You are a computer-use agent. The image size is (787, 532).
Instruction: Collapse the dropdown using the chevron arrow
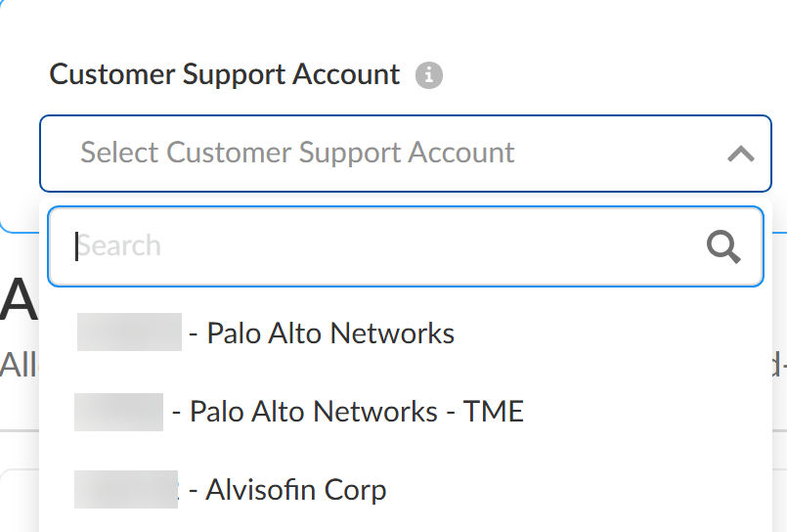(740, 154)
